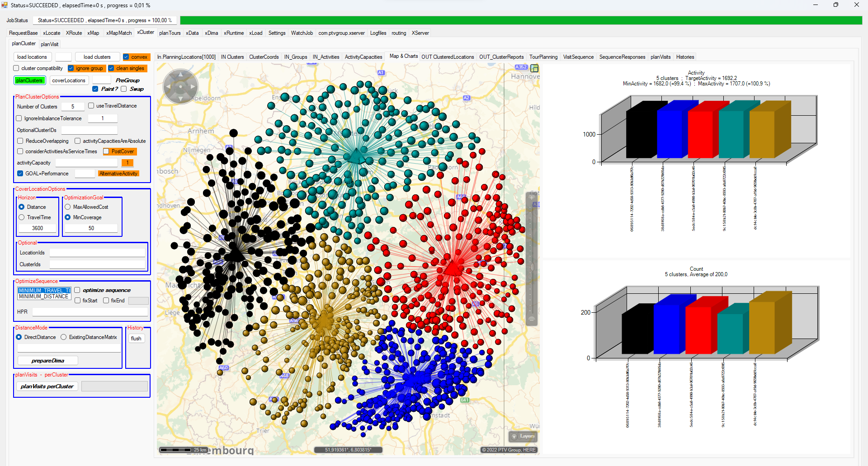This screenshot has height=466, width=868.
Task: Click the map zoom slider handle
Action: (532, 267)
